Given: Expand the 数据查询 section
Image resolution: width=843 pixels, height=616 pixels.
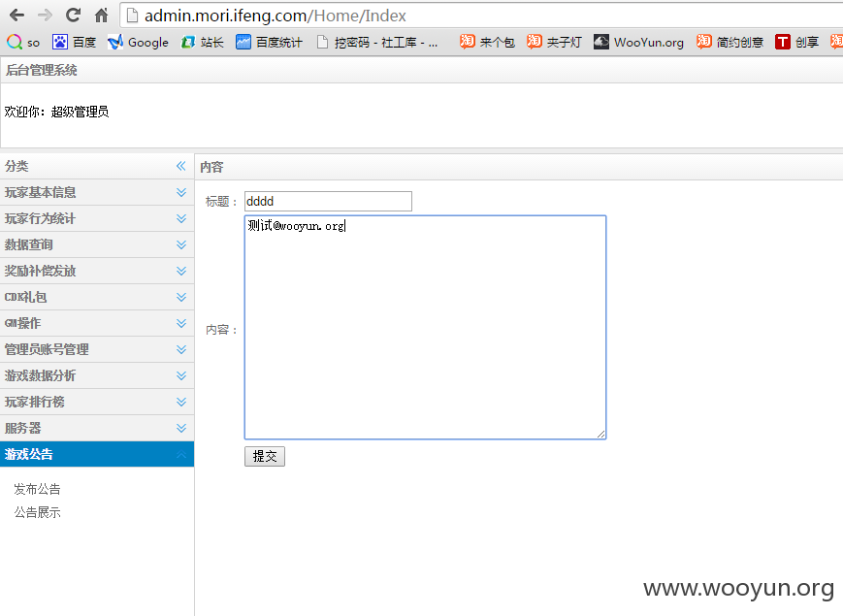Looking at the screenshot, I should tap(97, 244).
